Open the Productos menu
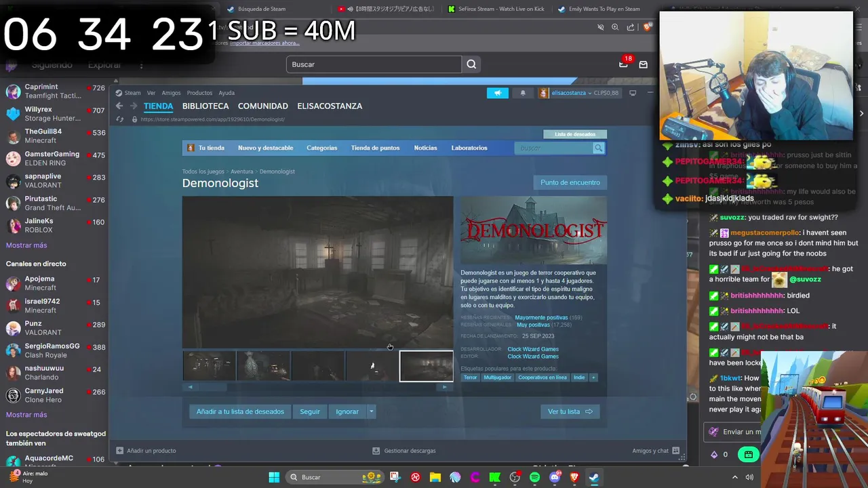Screen dimensions: 868x488 point(199,93)
